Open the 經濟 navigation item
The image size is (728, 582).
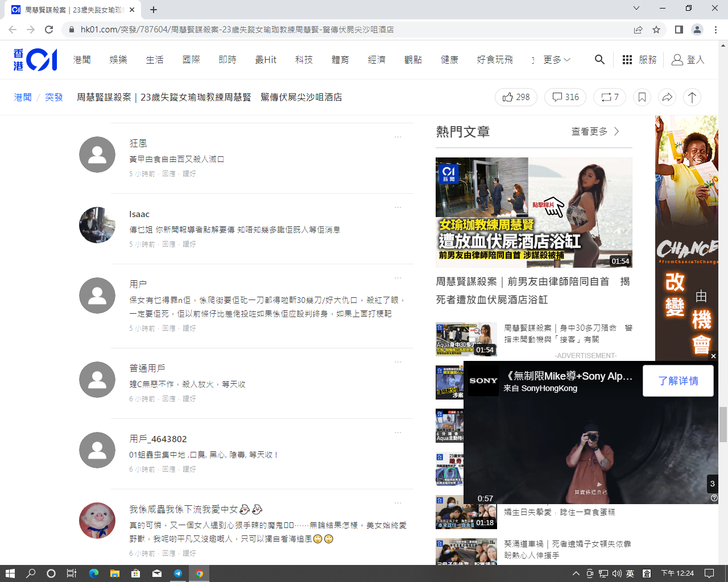point(377,60)
